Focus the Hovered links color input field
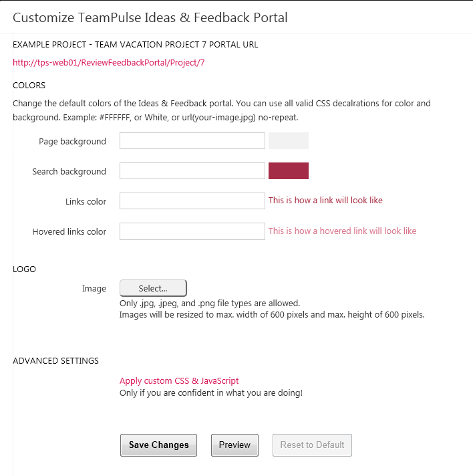Image resolution: width=473 pixels, height=476 pixels. [x=192, y=231]
